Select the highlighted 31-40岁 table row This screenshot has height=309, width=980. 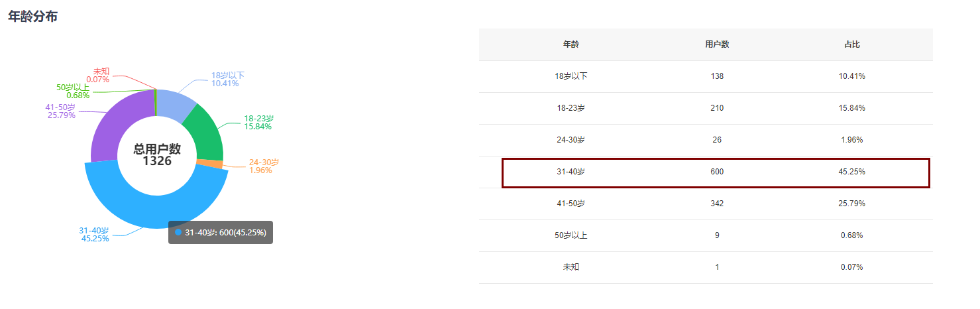pos(716,172)
